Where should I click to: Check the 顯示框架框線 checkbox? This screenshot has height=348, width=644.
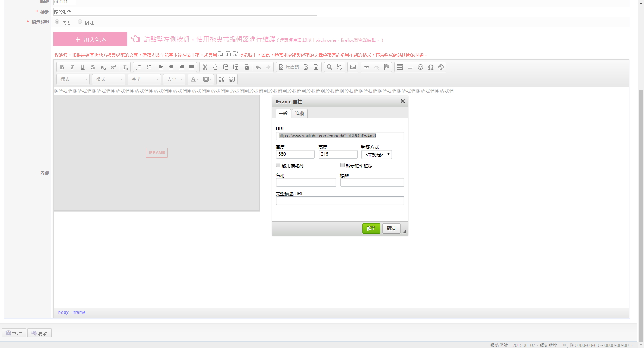[x=342, y=165]
